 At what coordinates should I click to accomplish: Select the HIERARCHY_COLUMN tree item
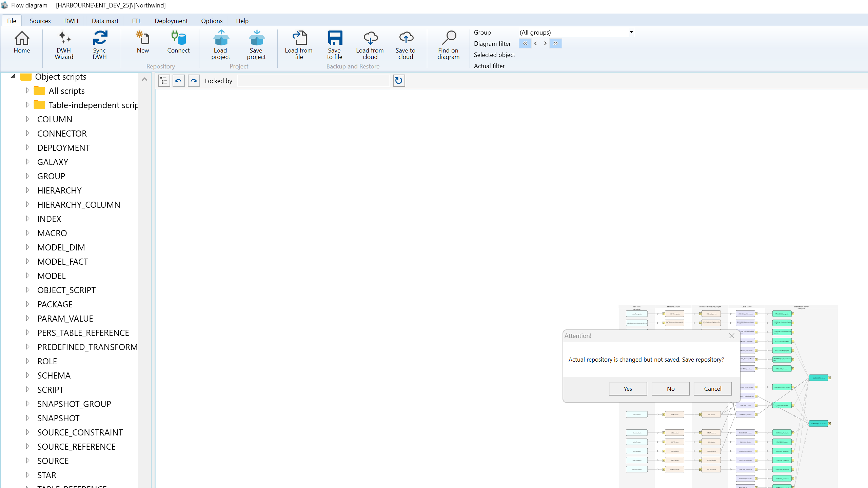(x=79, y=205)
